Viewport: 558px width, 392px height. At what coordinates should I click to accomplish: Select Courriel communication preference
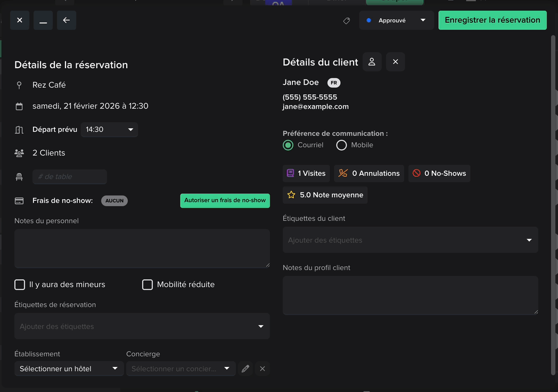(x=288, y=145)
